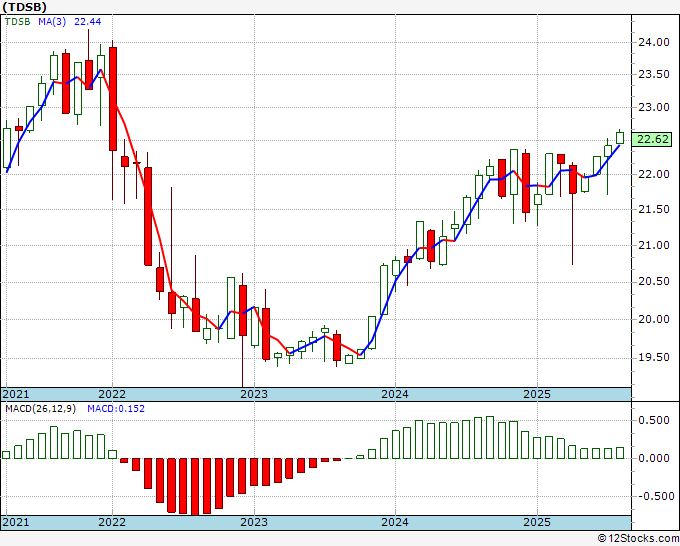Click the rightmost green MACD histogram bar

coord(620,453)
